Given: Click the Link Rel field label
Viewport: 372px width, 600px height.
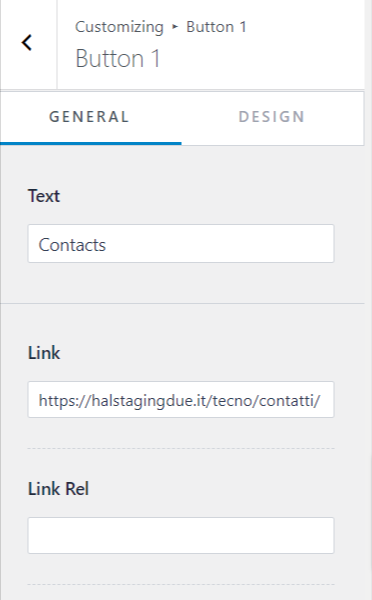Looking at the screenshot, I should 59,489.
